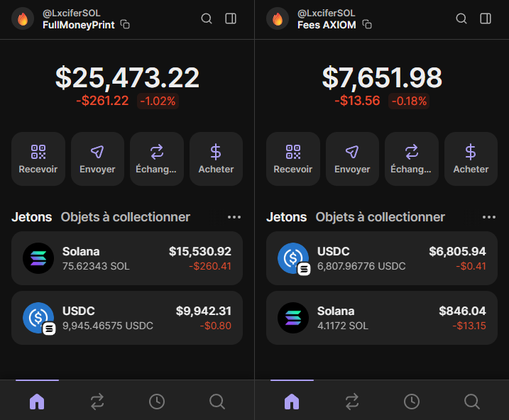Select Jetons tab in FullMoneyPrint wallet
The image size is (509, 420).
(32, 217)
